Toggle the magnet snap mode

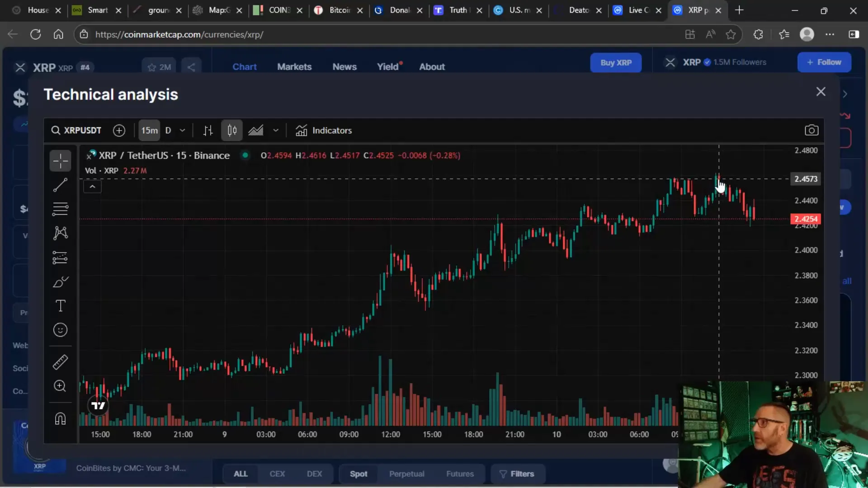coord(60,419)
